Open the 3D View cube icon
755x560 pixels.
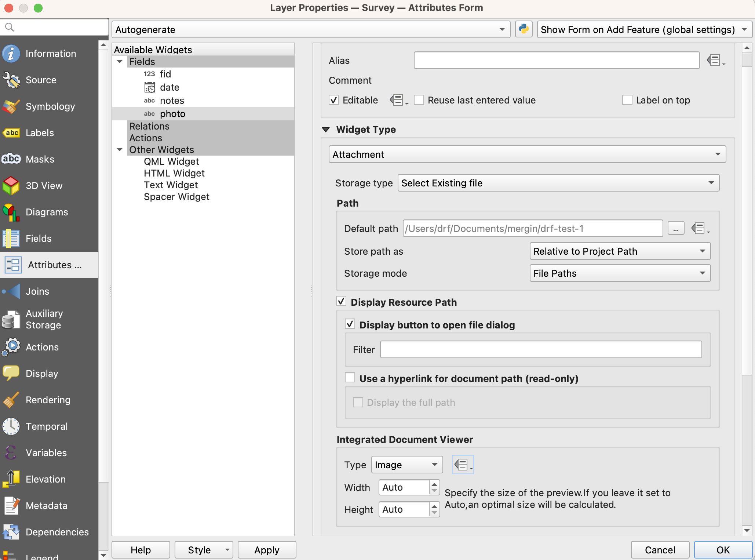pyautogui.click(x=11, y=186)
